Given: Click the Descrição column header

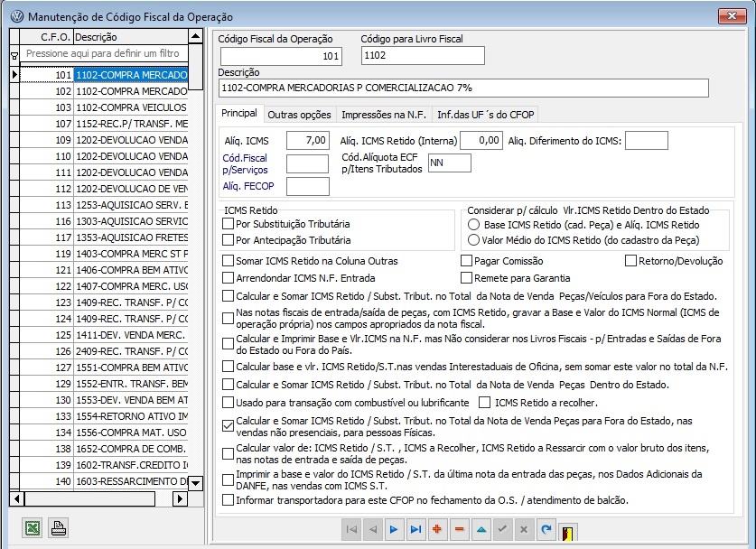Looking at the screenshot, I should pyautogui.click(x=131, y=37).
